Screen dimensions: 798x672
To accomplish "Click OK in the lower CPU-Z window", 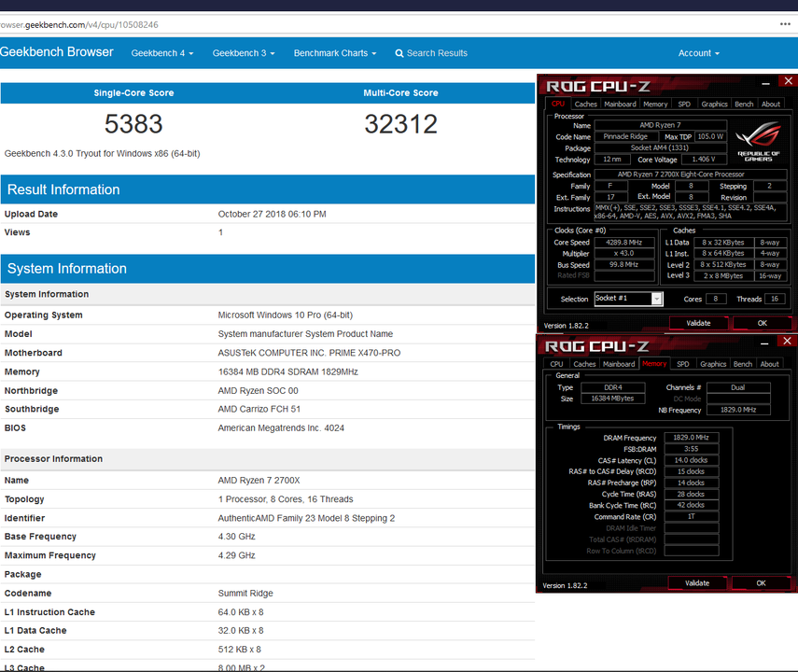I will pyautogui.click(x=761, y=583).
